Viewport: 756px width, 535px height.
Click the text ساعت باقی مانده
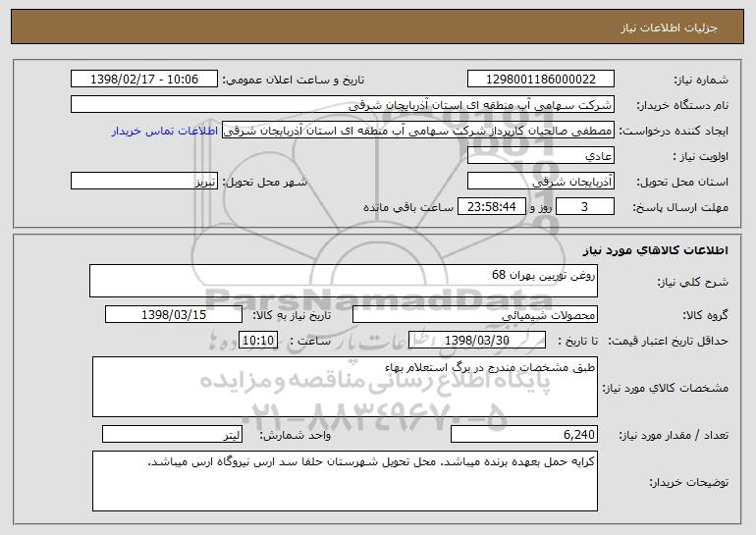point(408,207)
